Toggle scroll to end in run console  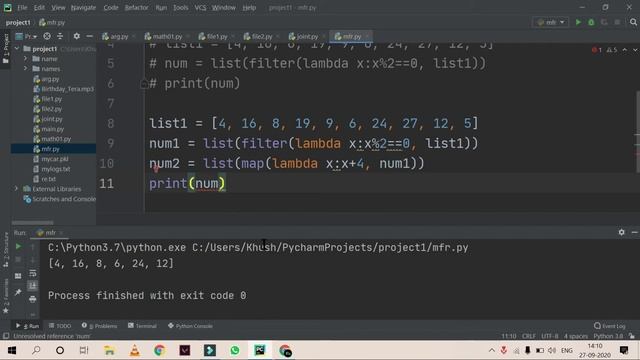(33, 286)
